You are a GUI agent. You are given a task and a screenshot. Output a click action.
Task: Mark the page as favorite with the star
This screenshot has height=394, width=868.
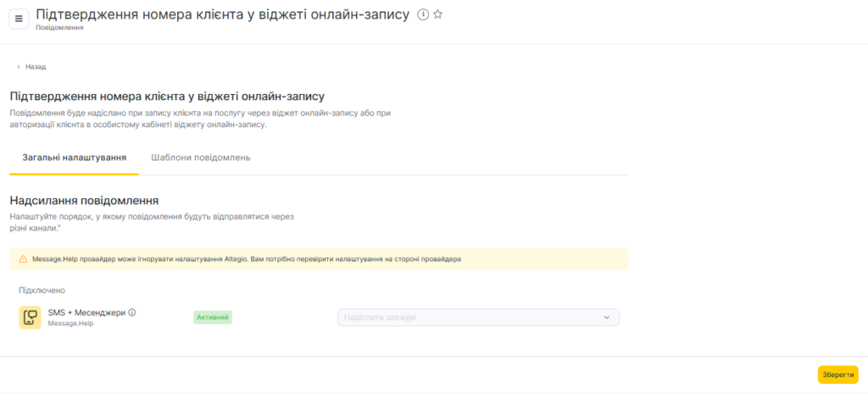(437, 14)
